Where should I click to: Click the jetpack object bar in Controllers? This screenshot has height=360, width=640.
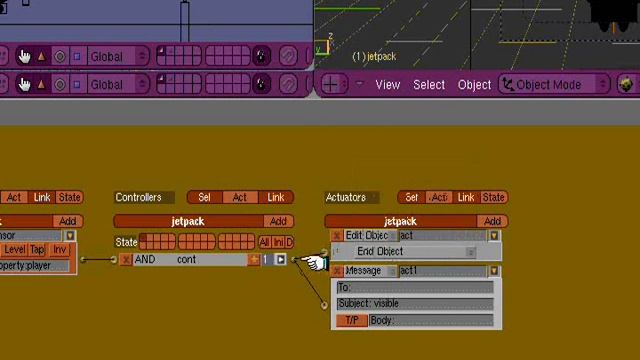click(x=188, y=222)
